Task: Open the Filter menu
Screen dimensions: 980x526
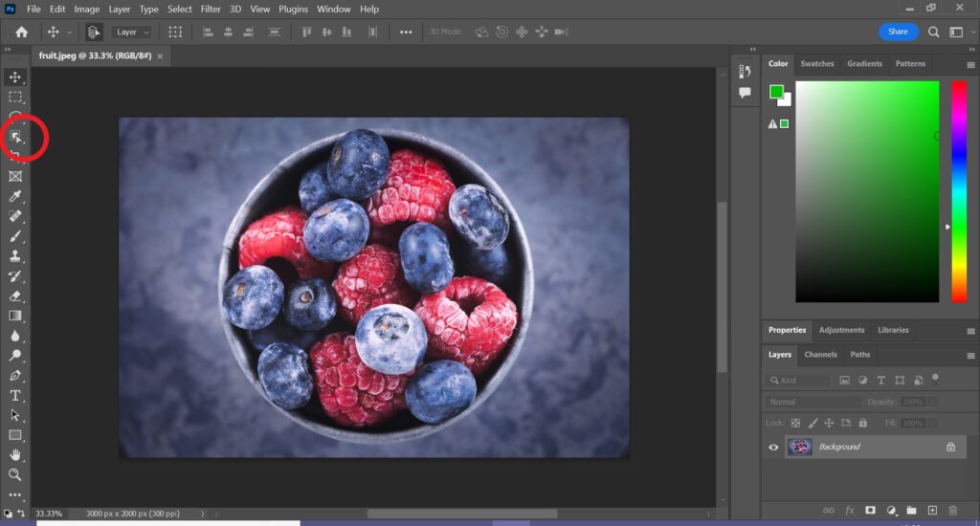Action: 211,9
